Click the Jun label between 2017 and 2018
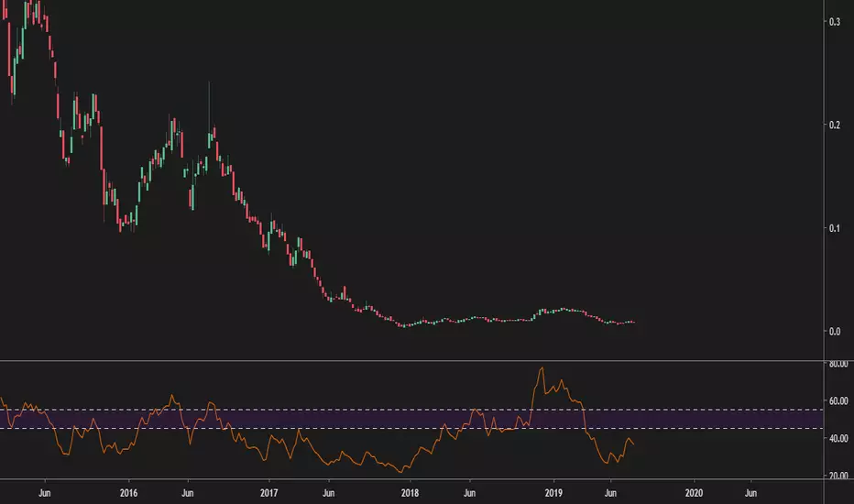This screenshot has width=854, height=504. click(x=328, y=493)
